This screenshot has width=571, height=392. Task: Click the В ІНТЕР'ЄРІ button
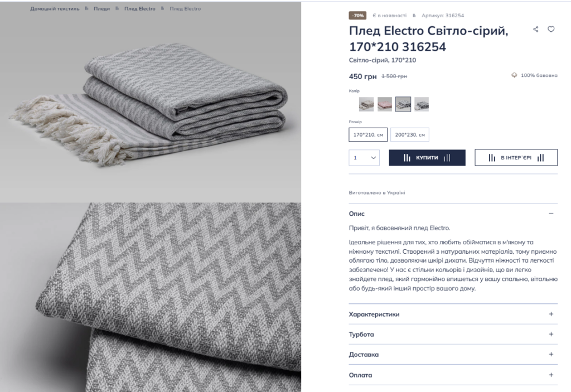[x=516, y=158]
